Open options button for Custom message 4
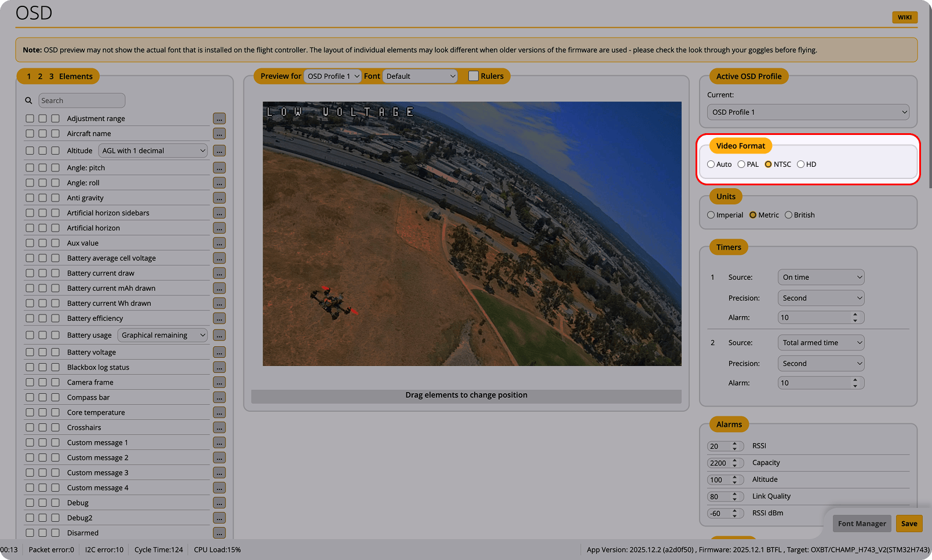 click(x=219, y=488)
